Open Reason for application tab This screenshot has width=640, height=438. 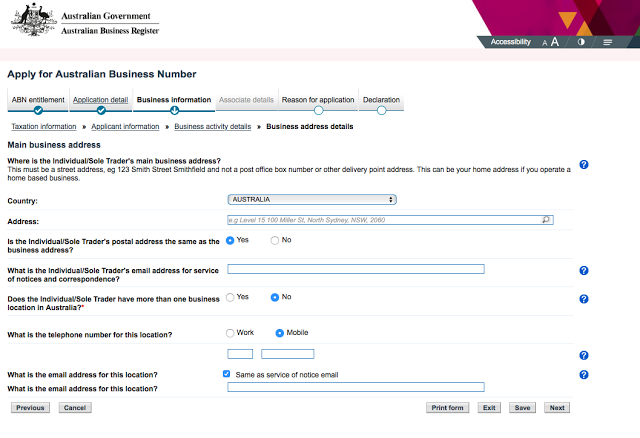[x=318, y=100]
